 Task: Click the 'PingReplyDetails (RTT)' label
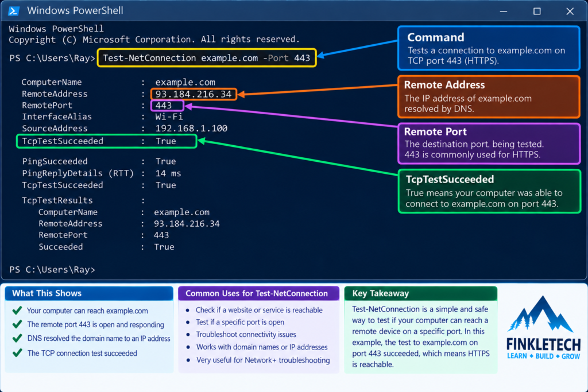click(78, 173)
